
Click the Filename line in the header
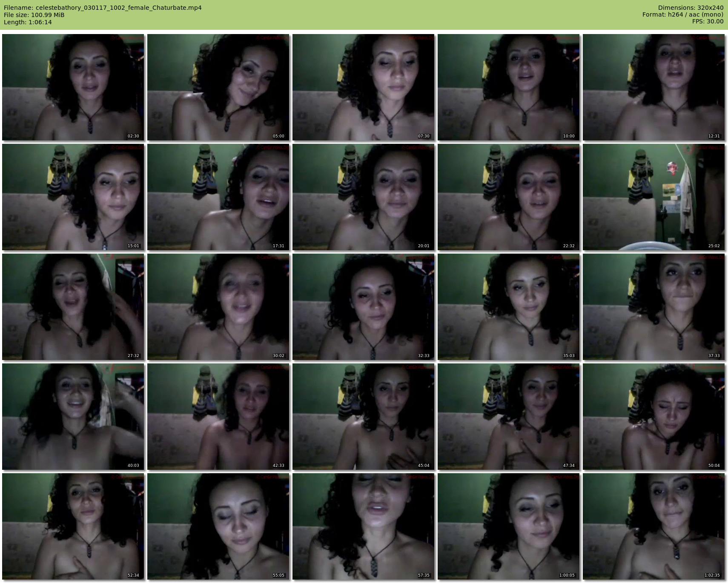click(x=103, y=8)
